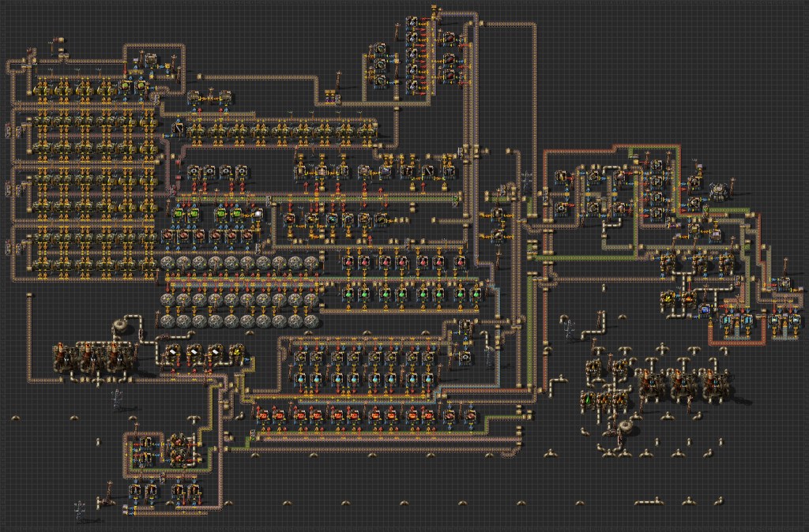The image size is (809, 532).
Task: Select the assembler showing a white item
Action: point(257,213)
